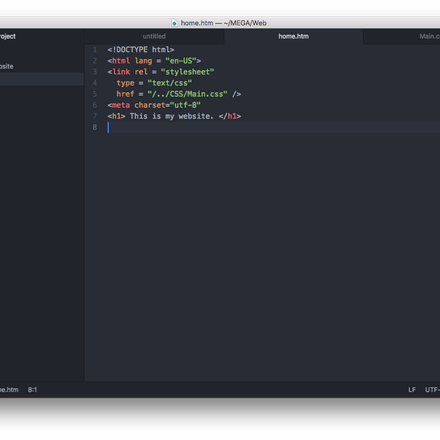Switch to the untitled tab
The image size is (440, 440).
(x=154, y=36)
